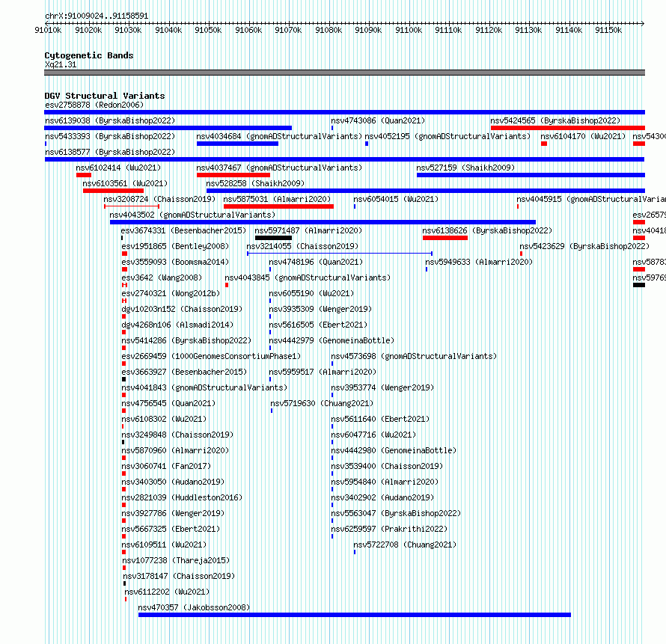Open nsv1077238 (Thareja2015) entry

(x=176, y=560)
